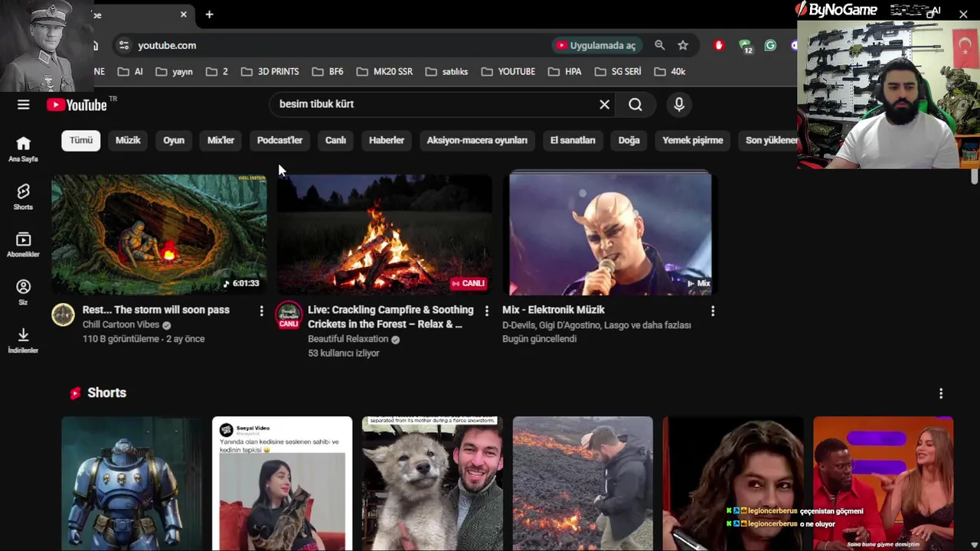Click the YouTube logo

(77, 105)
